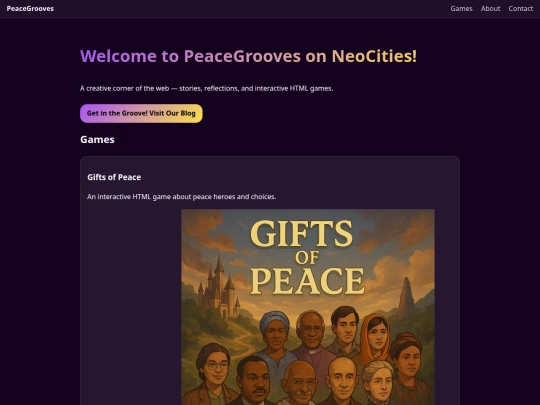Viewport: 540px width, 405px height.
Task: Click the PEACE word on the cover art
Action: point(307,281)
